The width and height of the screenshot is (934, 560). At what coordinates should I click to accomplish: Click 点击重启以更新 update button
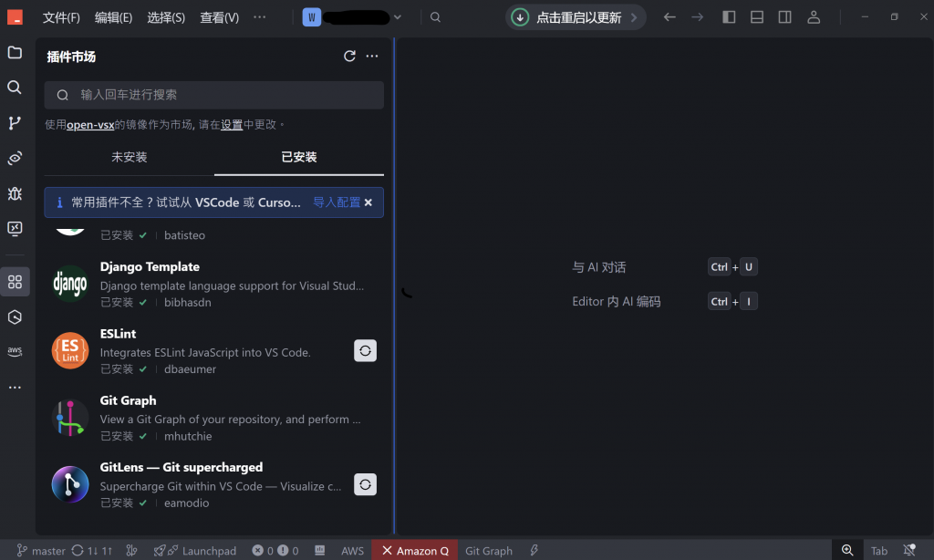[x=576, y=17]
